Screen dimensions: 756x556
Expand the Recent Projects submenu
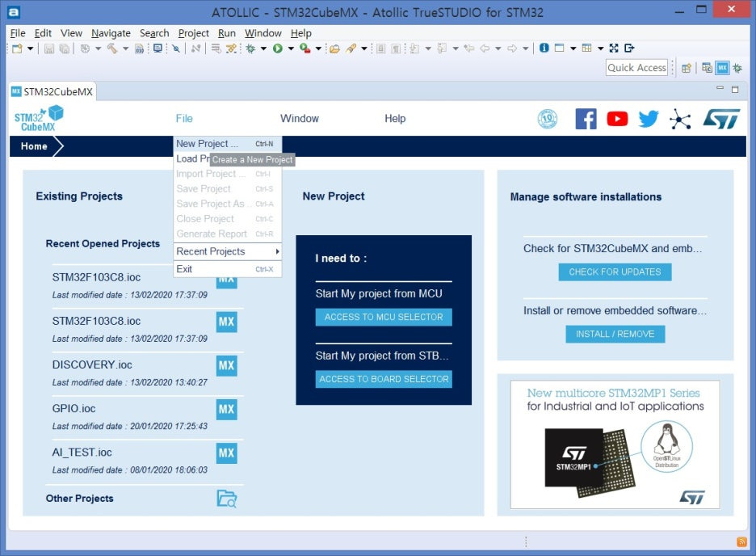(x=228, y=251)
